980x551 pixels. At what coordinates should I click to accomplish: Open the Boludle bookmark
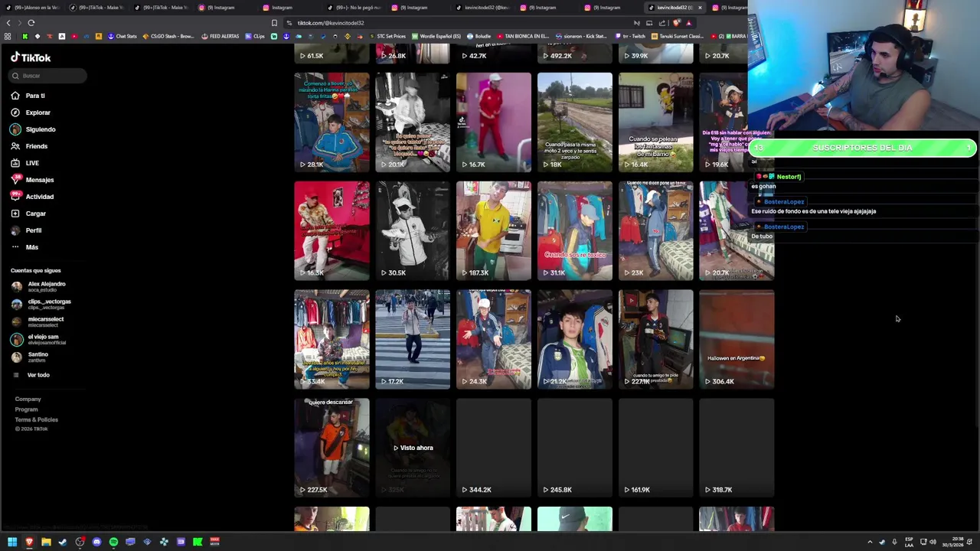click(479, 36)
